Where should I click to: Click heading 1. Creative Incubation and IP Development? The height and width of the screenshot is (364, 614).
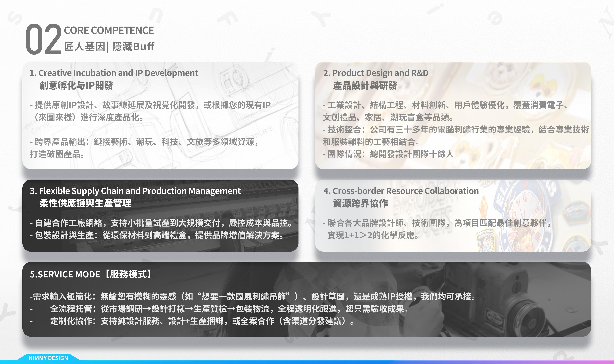tap(114, 73)
